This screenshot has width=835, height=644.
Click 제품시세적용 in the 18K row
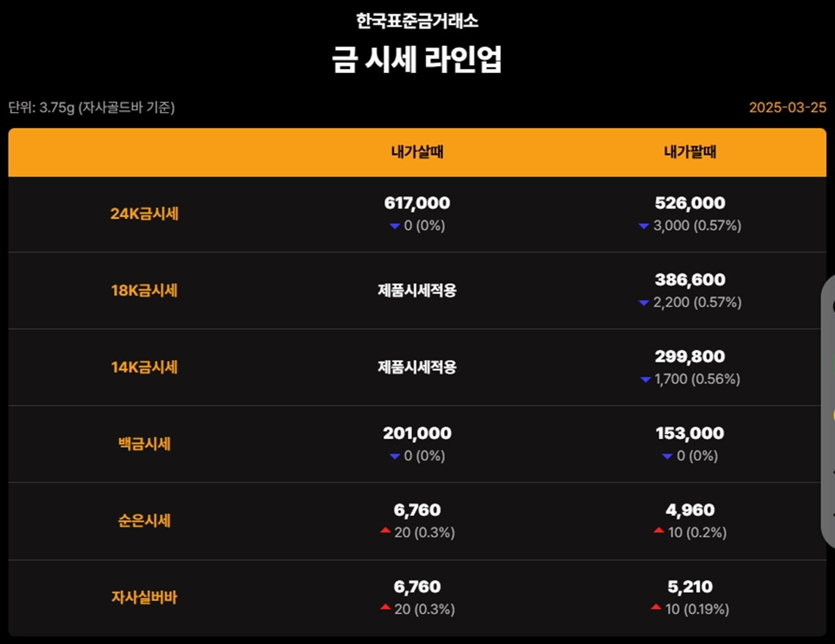tap(417, 291)
